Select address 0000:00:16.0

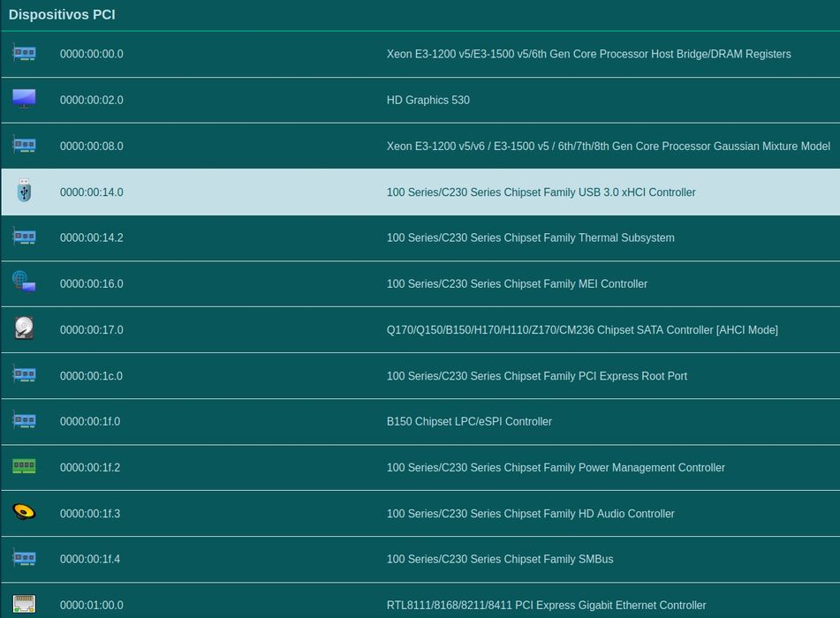coord(92,283)
